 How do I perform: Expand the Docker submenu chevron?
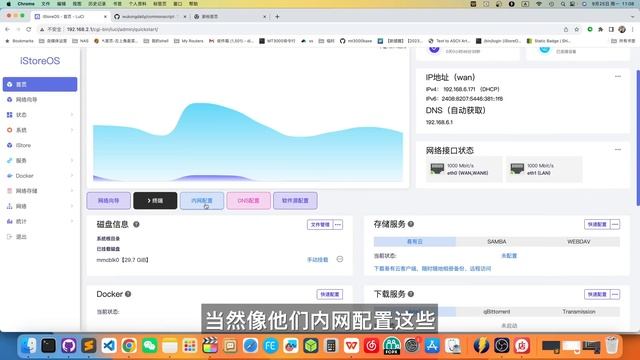pyautogui.click(x=72, y=176)
